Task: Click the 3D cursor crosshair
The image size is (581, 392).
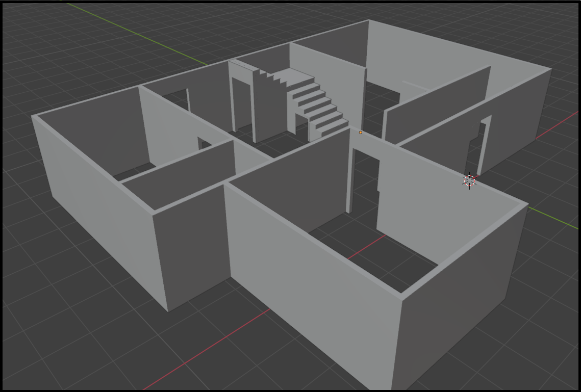Action: point(469,180)
